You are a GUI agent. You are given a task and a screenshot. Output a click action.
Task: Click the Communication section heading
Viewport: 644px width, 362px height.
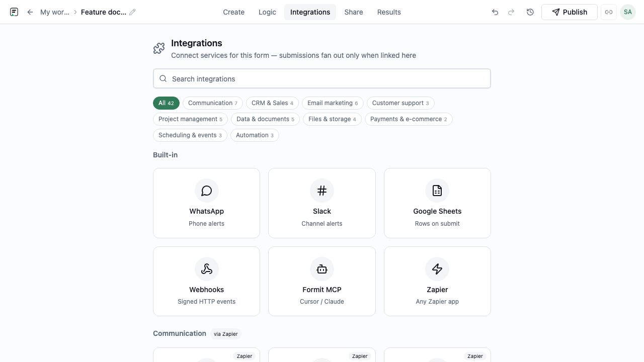[180, 333]
